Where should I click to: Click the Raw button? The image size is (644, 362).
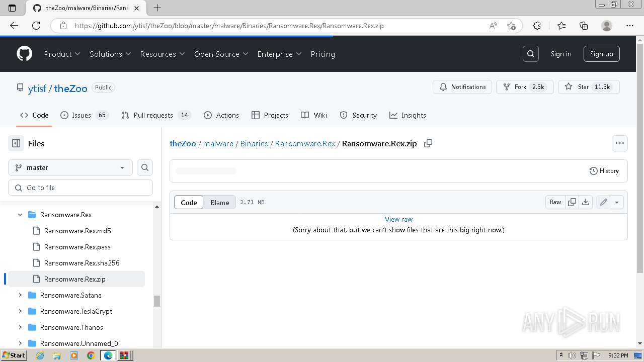coord(555,202)
